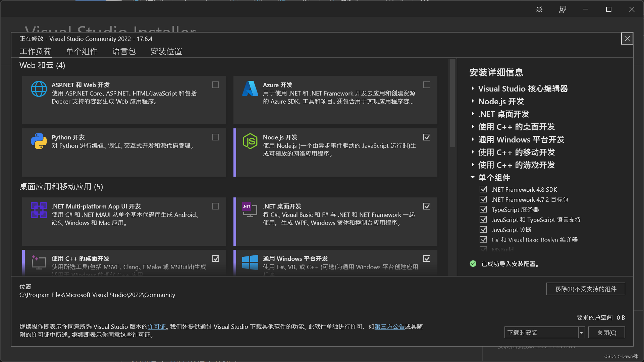Screen dimensions: 644x362
Task: Uncheck JavaScript 和 TypeScript 语言支持 checkbox
Action: (x=483, y=220)
